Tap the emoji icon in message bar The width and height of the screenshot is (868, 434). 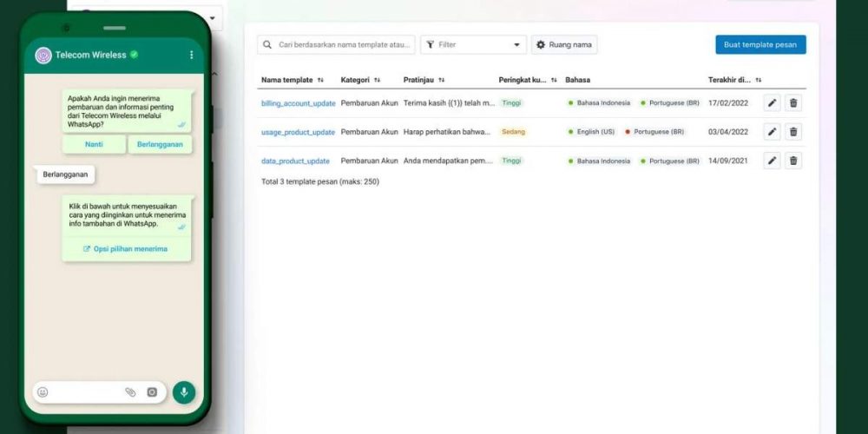tap(43, 392)
